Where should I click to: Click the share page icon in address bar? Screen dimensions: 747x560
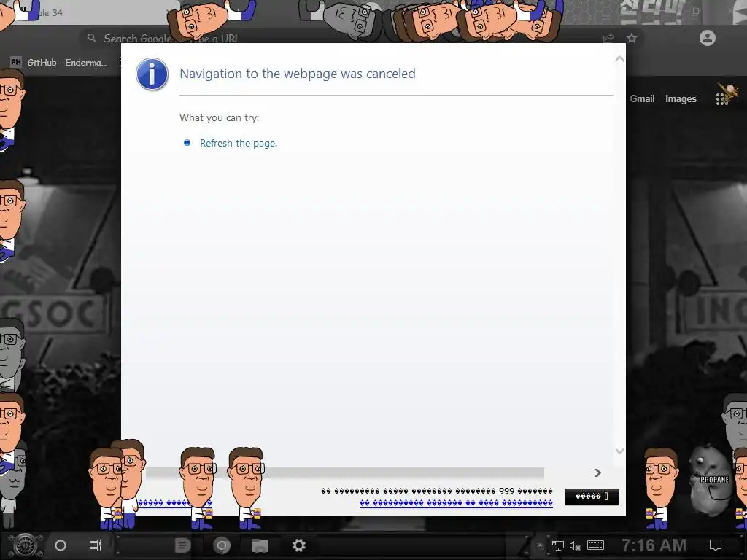[x=608, y=38]
